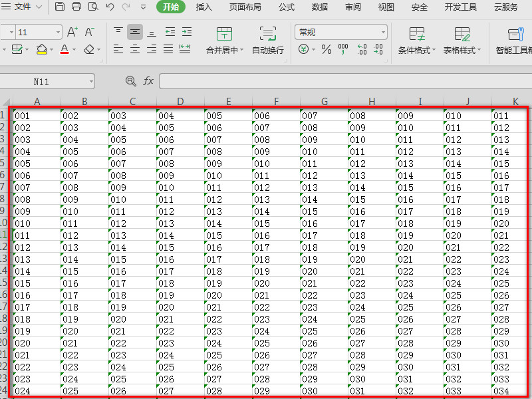Justify text alignment icon
This screenshot has height=399, width=532.
point(168,49)
